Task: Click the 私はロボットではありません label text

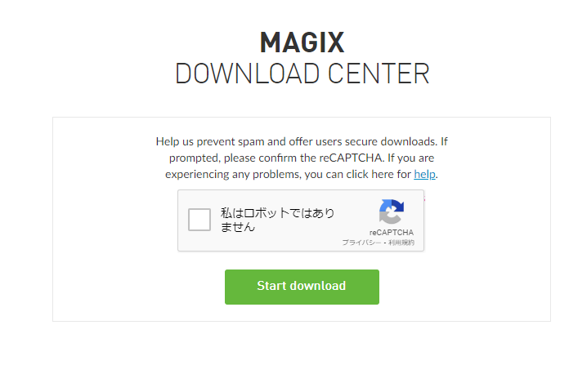Action: (278, 220)
